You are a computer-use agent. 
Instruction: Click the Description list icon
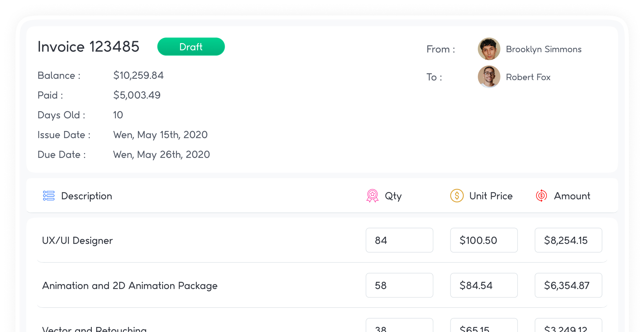pyautogui.click(x=49, y=196)
